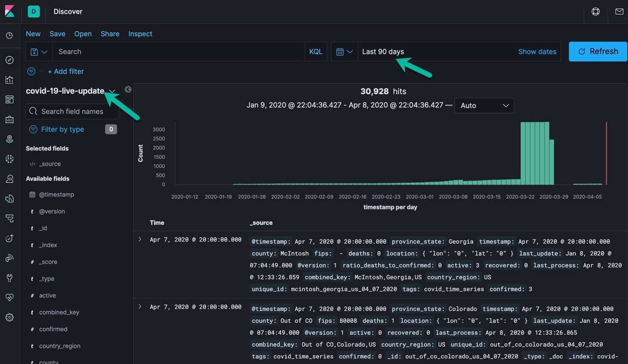The image size is (628, 364).
Task: Open the mail icon in top right
Action: click(x=619, y=11)
